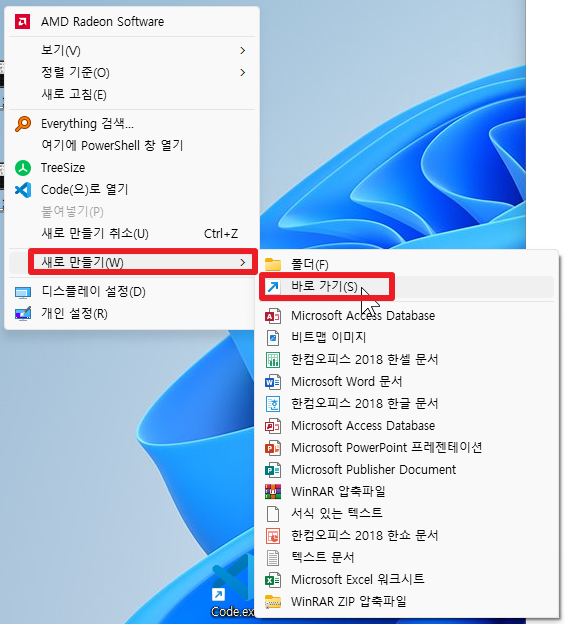The height and width of the screenshot is (624, 565).
Task: Click the 한글 document icon
Action: point(273,404)
